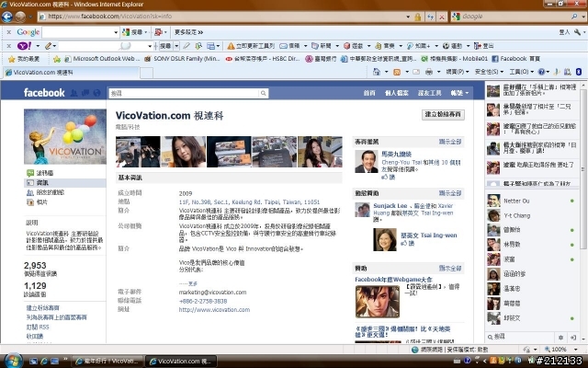This screenshot has height=368, width=588.
Task: Click the Internet Explorer quick launch icon
Action: coord(43,362)
